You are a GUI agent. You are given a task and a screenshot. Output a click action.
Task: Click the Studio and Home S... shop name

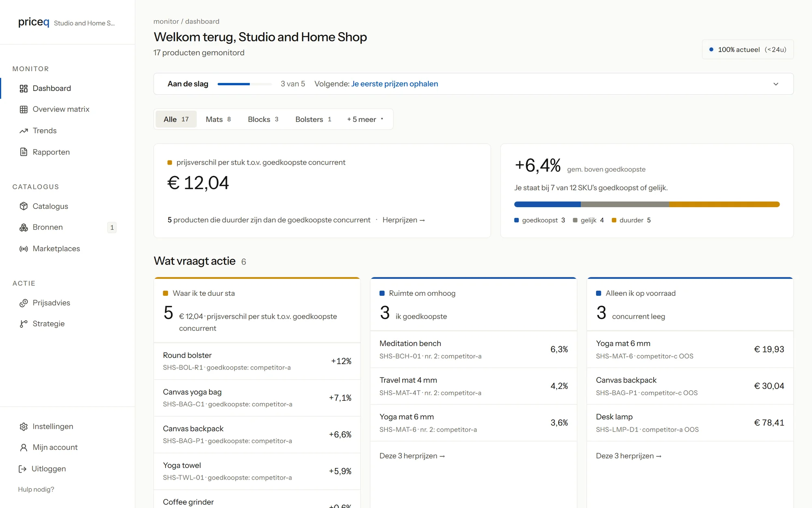(x=84, y=23)
